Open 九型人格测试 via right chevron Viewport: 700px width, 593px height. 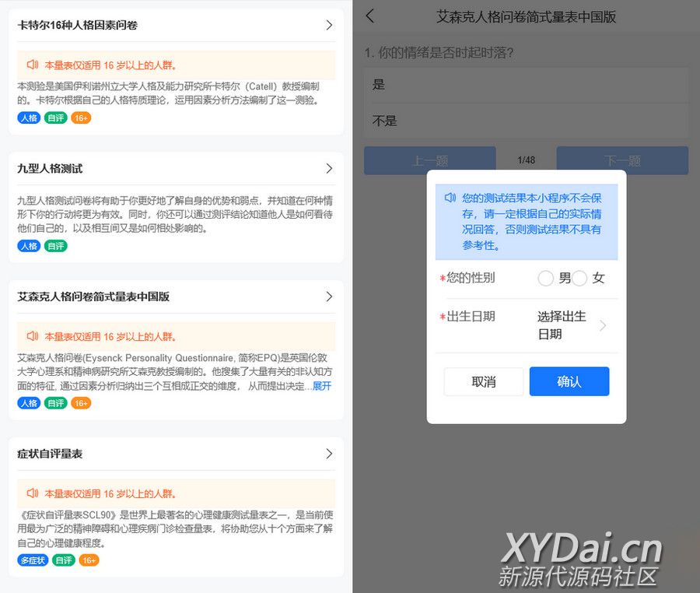pos(329,168)
